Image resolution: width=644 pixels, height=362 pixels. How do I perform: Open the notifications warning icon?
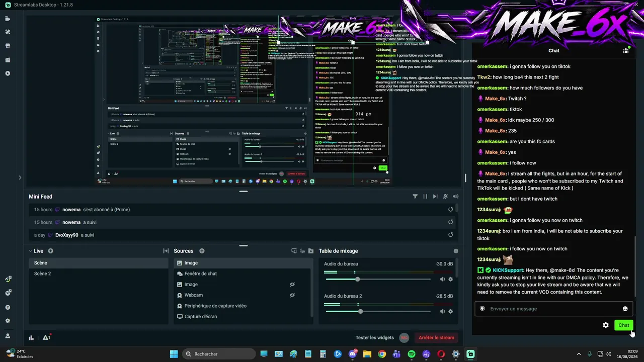[x=46, y=338]
